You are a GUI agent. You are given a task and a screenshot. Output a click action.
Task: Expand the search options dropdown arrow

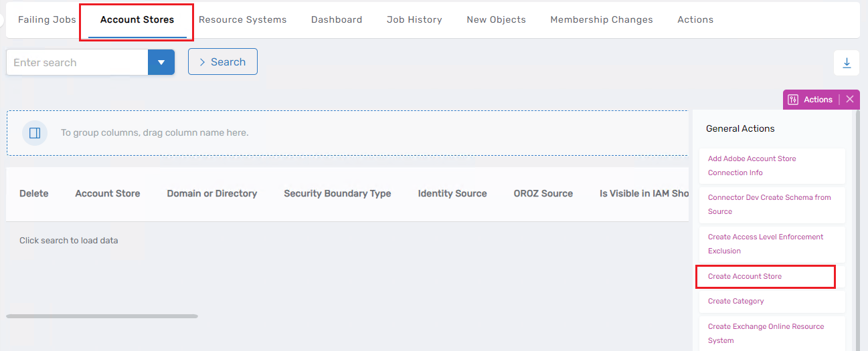point(161,62)
